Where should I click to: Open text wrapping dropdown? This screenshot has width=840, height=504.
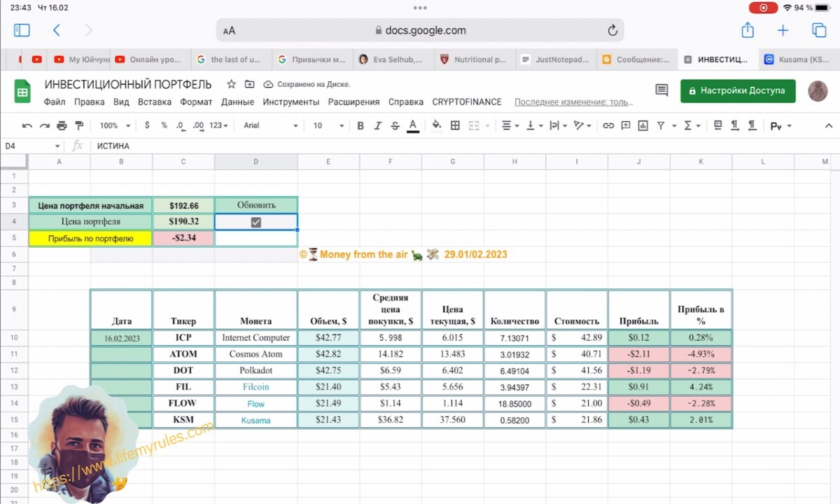(x=559, y=125)
